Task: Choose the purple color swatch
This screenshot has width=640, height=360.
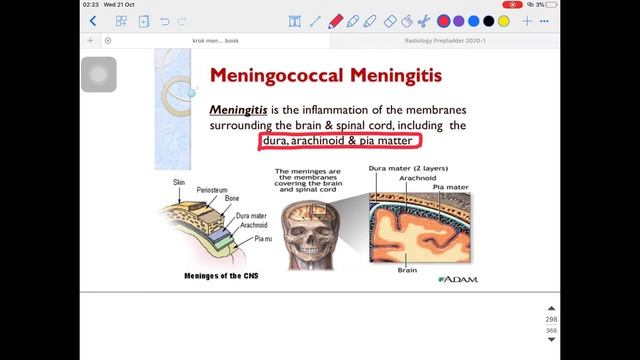Action: point(459,21)
